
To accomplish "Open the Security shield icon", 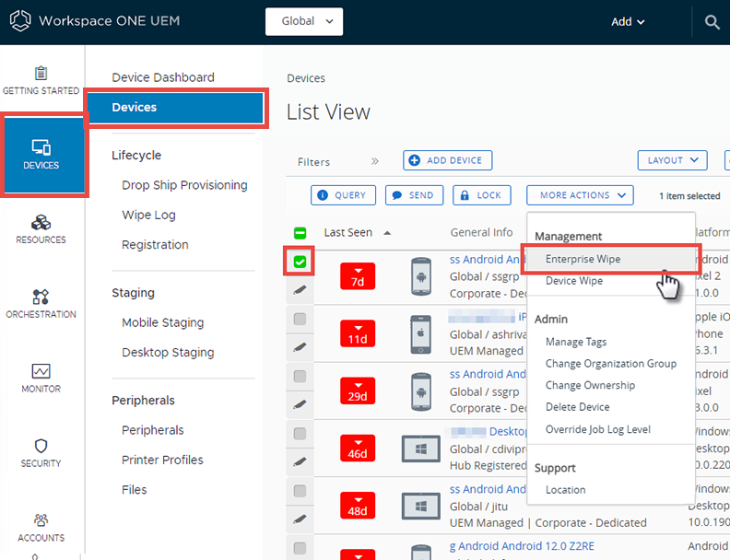I will [41, 446].
